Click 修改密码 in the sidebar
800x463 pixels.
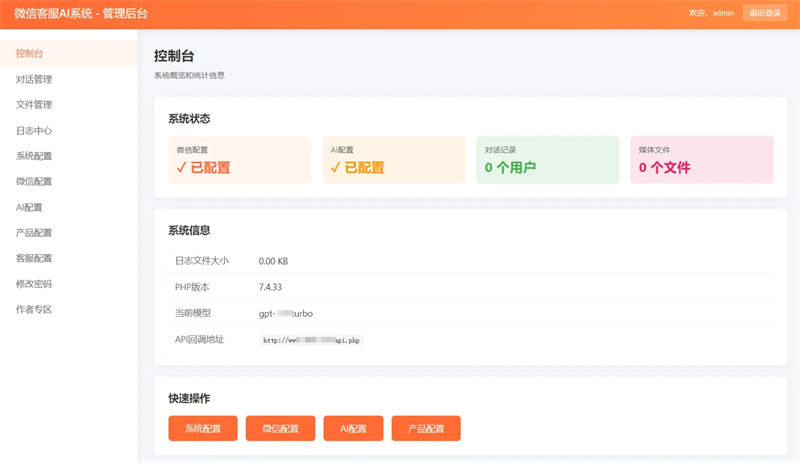(x=34, y=284)
